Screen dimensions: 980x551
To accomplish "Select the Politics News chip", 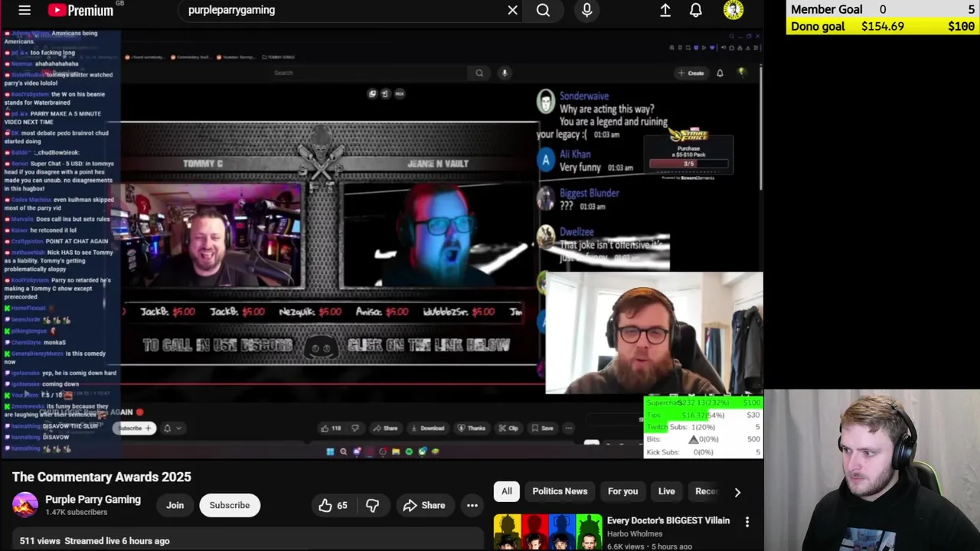I will pos(560,491).
